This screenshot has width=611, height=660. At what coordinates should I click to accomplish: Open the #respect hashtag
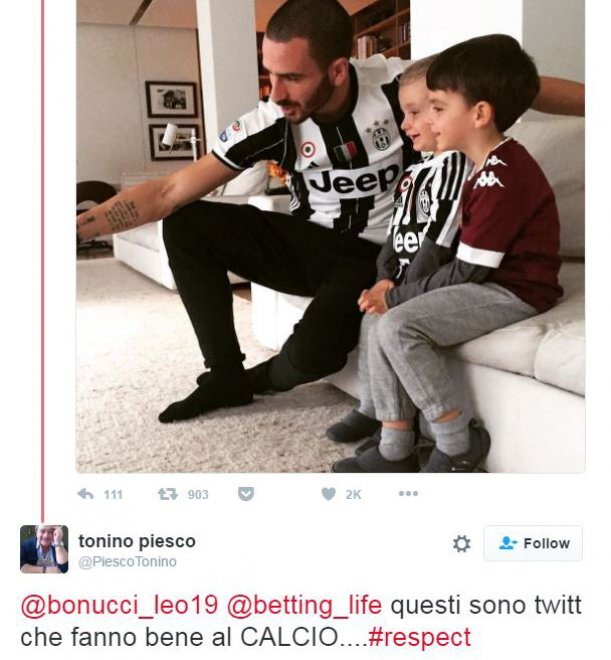pos(420,637)
